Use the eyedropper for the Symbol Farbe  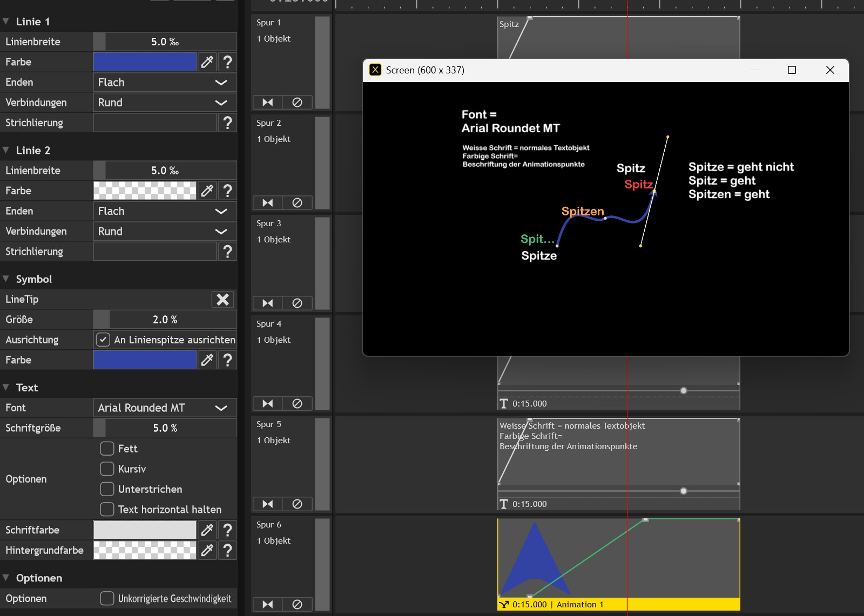[x=207, y=360]
